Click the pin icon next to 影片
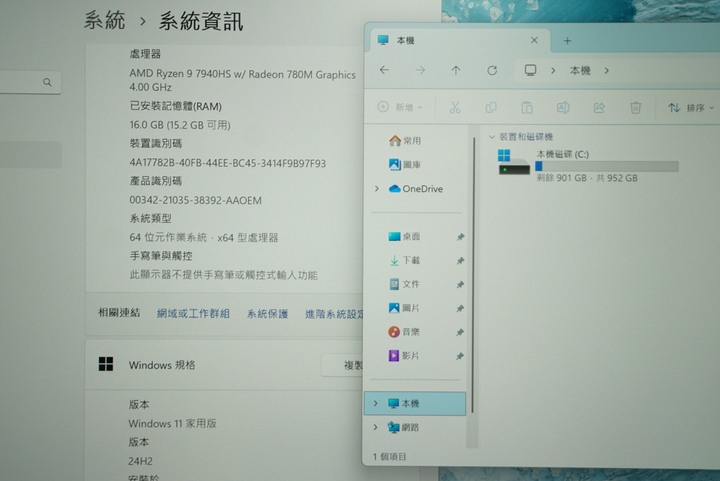Image resolution: width=720 pixels, height=481 pixels. click(x=460, y=356)
